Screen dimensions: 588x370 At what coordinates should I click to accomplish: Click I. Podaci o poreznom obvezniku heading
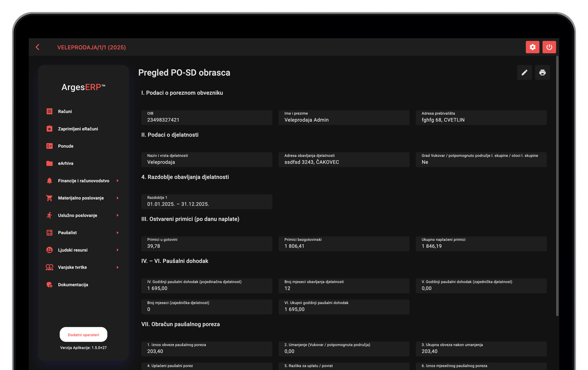[182, 93]
